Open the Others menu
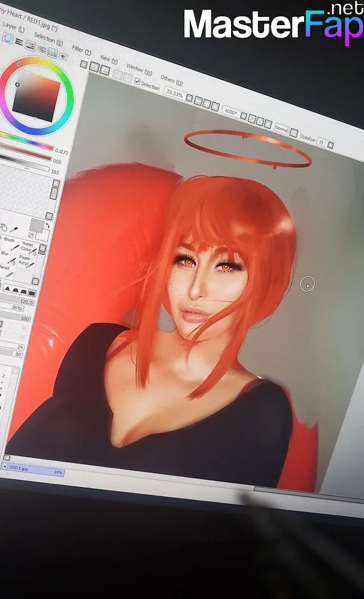Image resolution: width=364 pixels, height=599 pixels. [x=171, y=80]
